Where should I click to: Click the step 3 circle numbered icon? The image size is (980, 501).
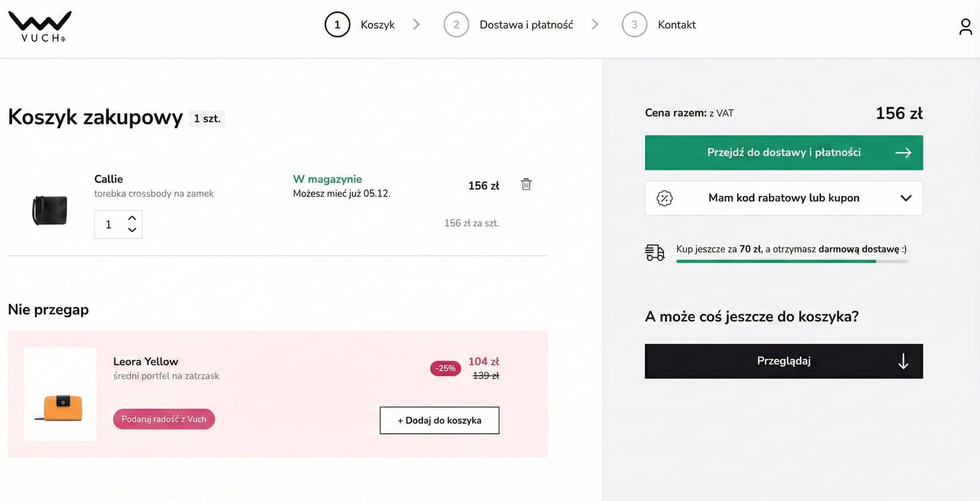[634, 25]
